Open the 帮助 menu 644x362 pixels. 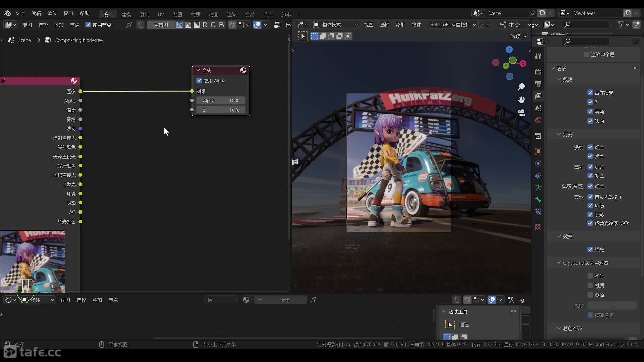tap(85, 13)
